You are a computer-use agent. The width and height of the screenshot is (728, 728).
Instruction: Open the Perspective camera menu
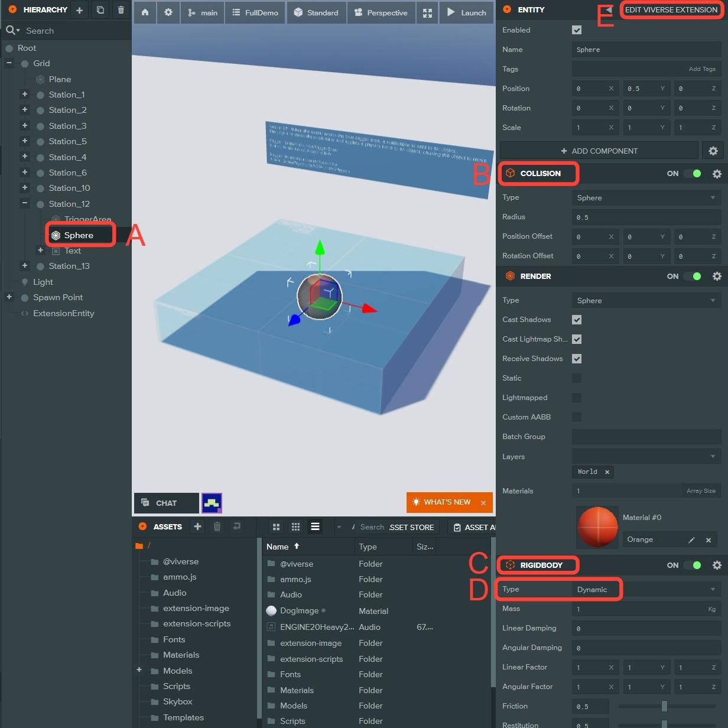tap(381, 12)
